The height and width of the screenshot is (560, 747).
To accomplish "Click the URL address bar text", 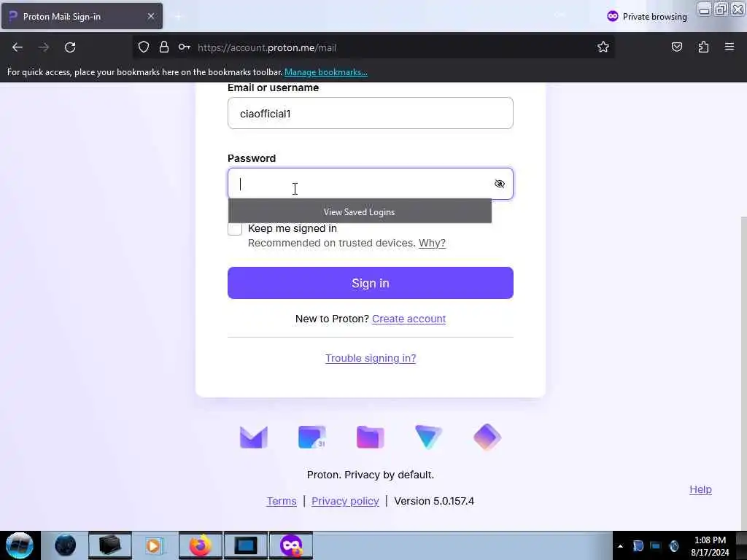I will (x=267, y=47).
